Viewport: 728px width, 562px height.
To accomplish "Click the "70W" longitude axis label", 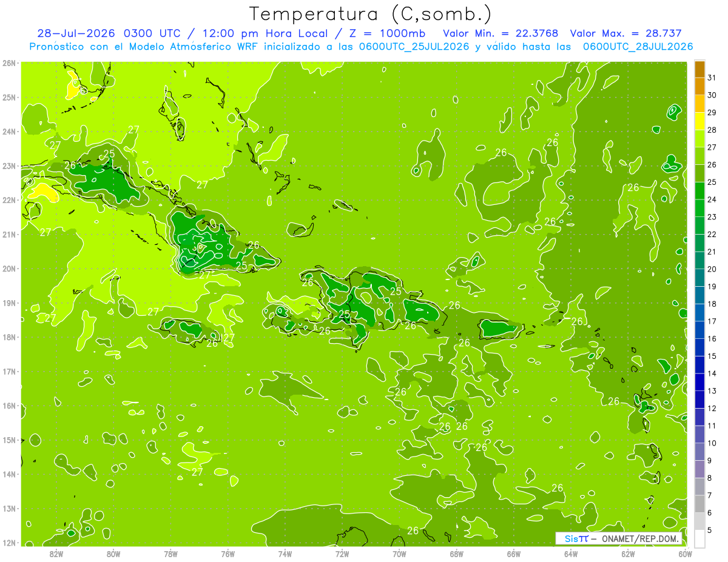I will click(399, 554).
